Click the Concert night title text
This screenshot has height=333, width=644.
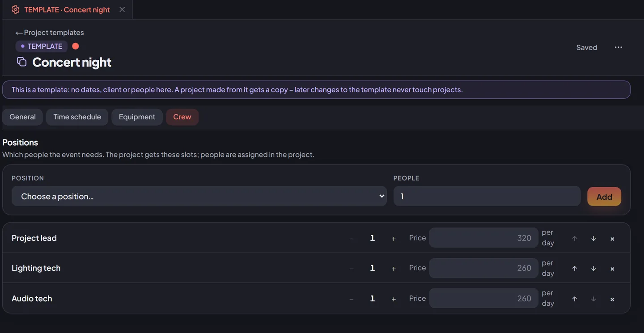tap(72, 62)
